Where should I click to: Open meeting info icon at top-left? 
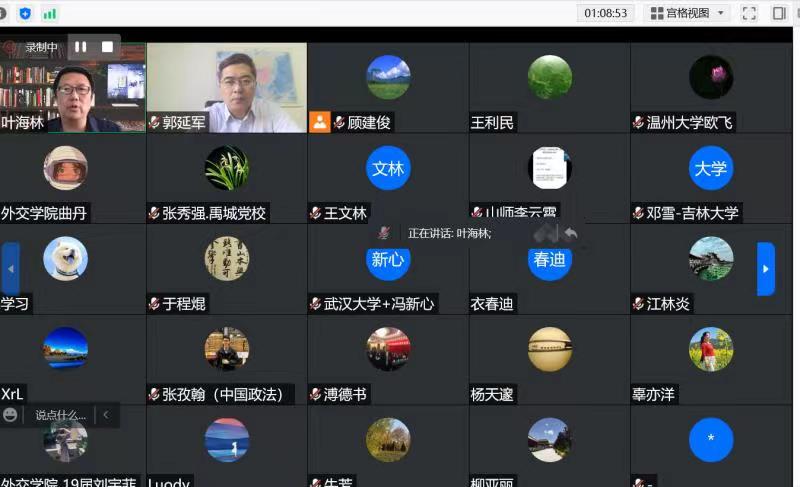(5, 13)
